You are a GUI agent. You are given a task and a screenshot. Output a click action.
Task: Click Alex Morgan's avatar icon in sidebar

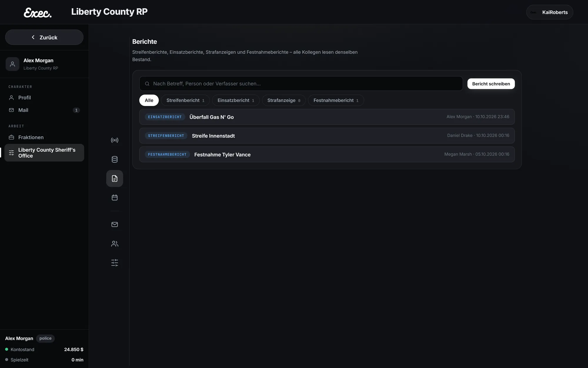coord(12,64)
